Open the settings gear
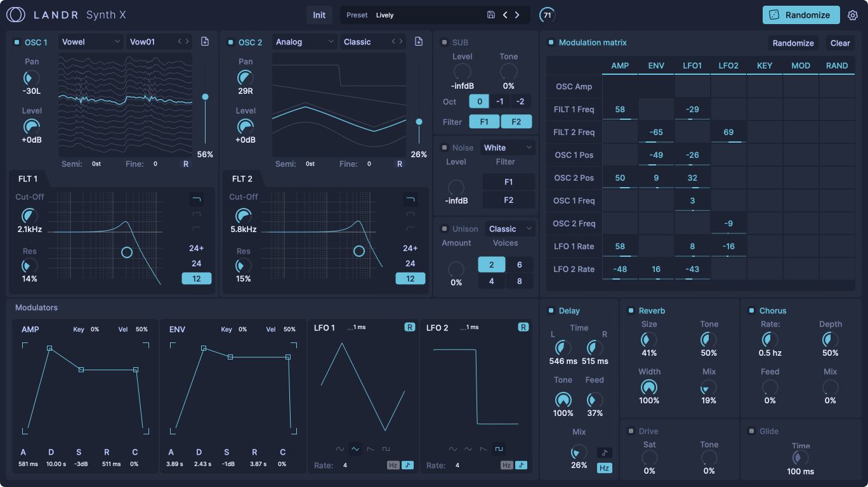Viewport: 868px width, 487px height. [853, 15]
